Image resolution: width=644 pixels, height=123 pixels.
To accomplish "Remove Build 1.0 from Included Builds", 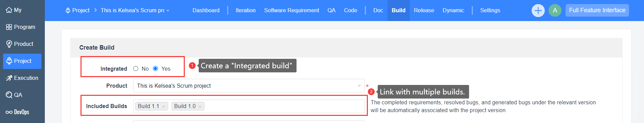I will tap(200, 107).
